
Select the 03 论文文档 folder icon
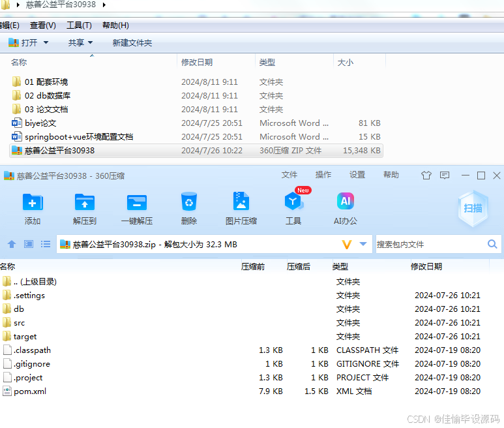click(16, 109)
